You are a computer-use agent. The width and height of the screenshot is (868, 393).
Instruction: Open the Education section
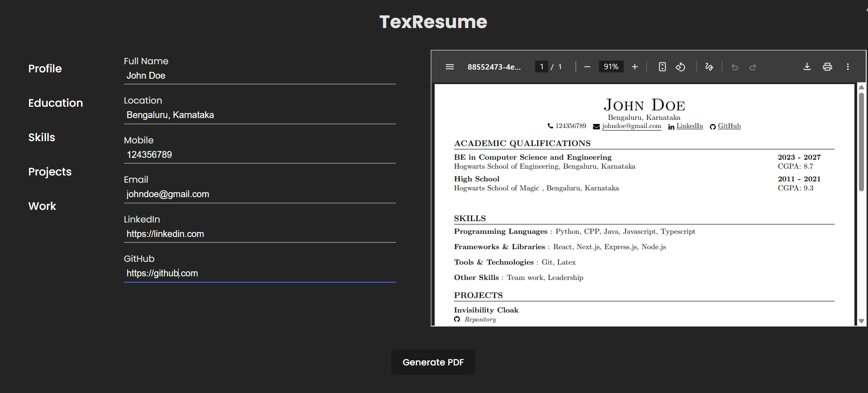tap(56, 103)
